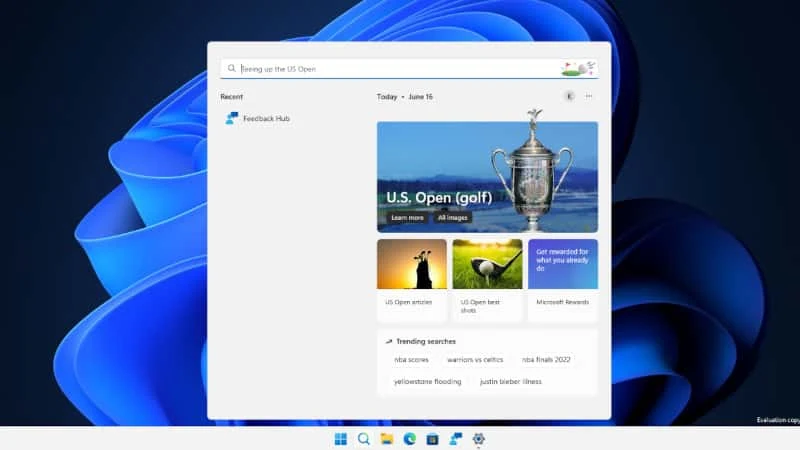
Task: Click the 'Recent' section label
Action: click(x=232, y=96)
